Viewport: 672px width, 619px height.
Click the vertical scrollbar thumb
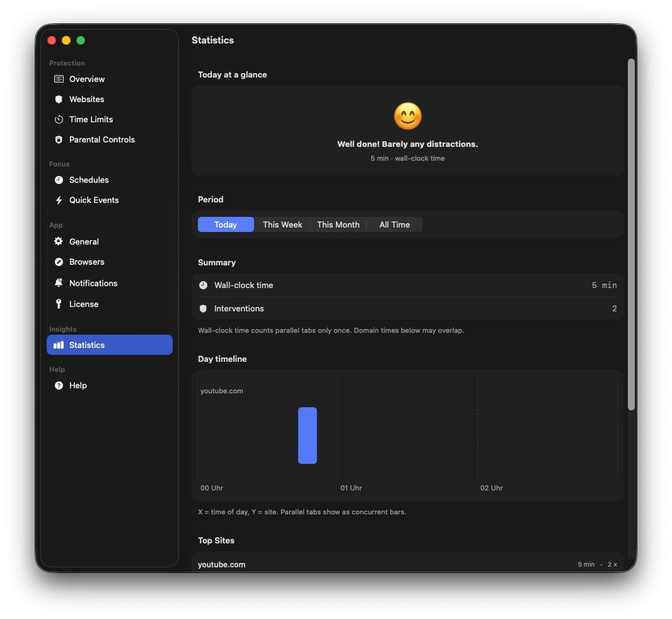(631, 234)
